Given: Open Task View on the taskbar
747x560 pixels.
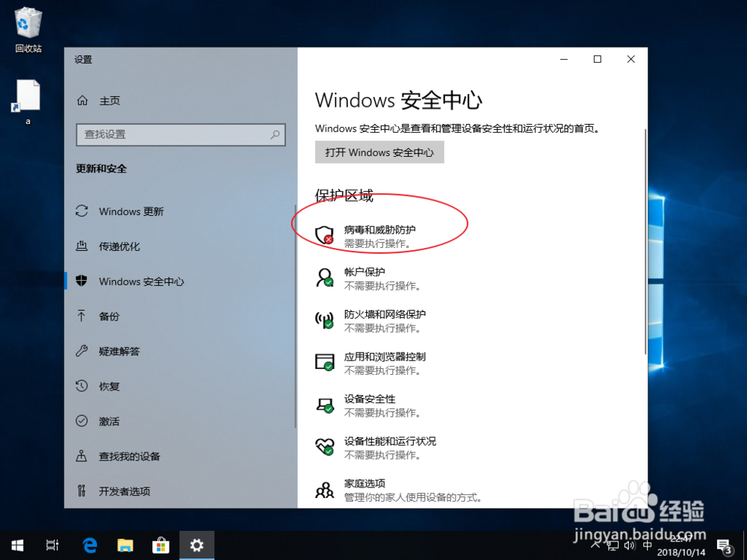Looking at the screenshot, I should [x=52, y=545].
